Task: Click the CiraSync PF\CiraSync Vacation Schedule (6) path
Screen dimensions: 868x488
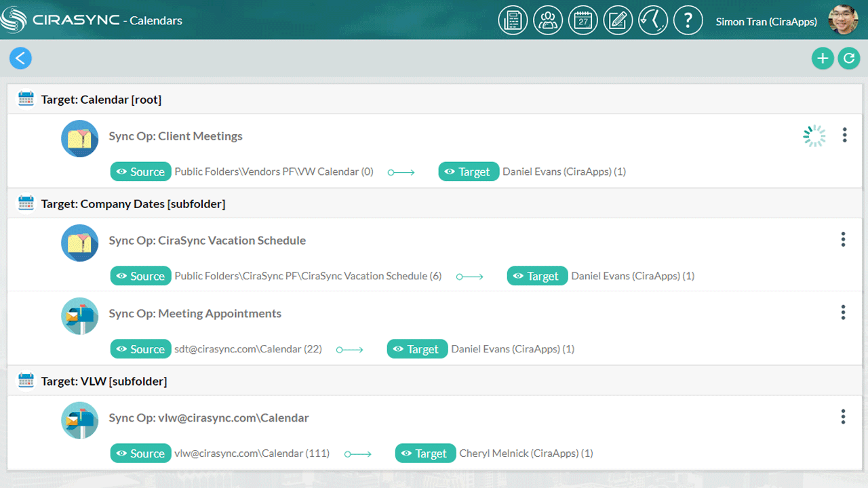Action: (308, 276)
